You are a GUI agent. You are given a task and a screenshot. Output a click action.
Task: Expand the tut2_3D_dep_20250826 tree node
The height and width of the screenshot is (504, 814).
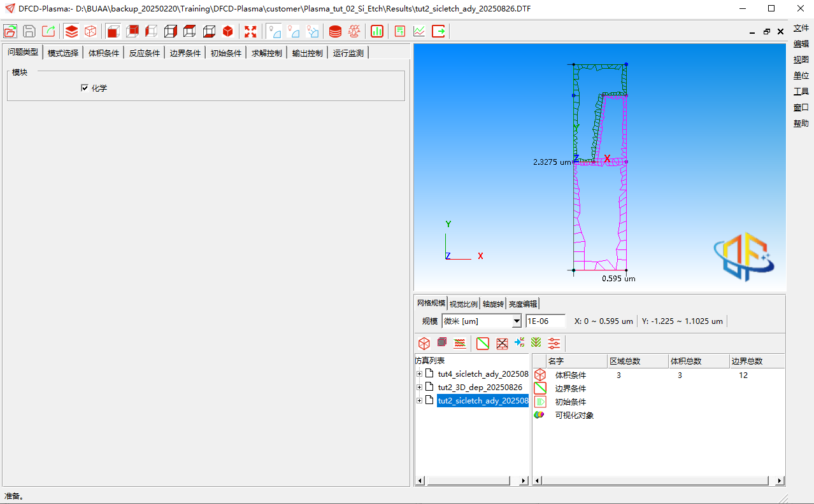click(x=419, y=387)
